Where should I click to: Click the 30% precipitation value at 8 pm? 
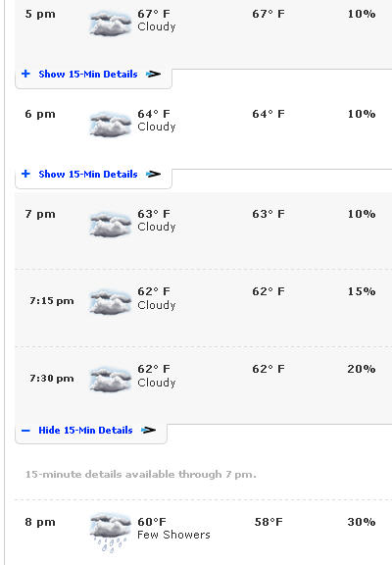click(x=362, y=522)
